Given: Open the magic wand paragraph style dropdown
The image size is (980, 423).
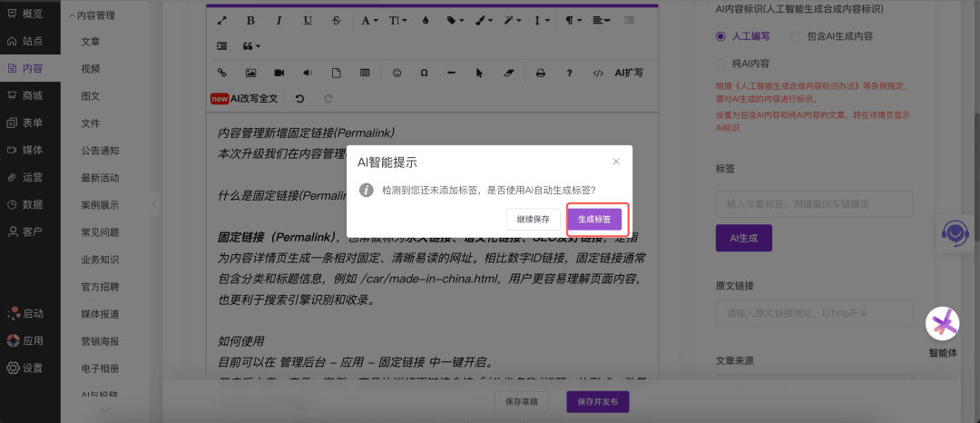Looking at the screenshot, I should click(513, 21).
